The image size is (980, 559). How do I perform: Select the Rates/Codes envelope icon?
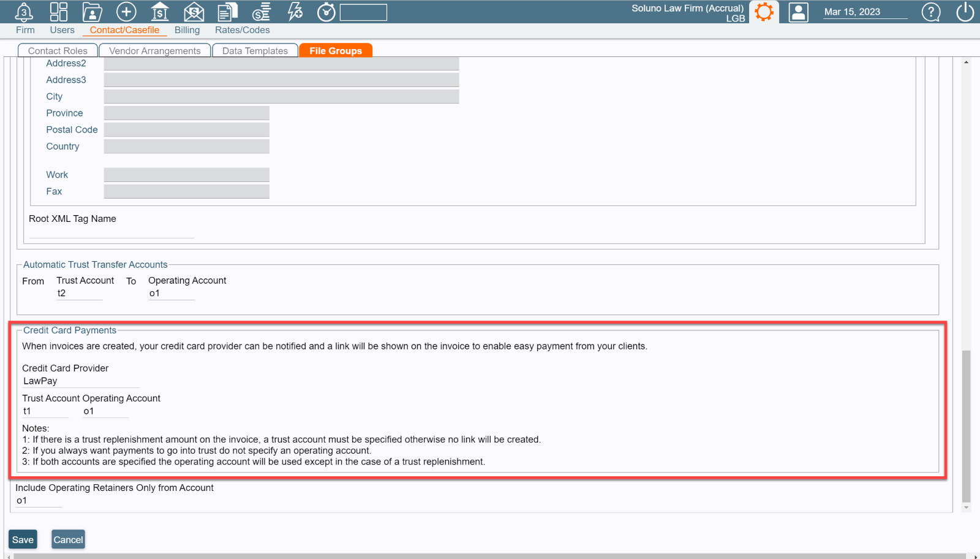[x=194, y=12]
